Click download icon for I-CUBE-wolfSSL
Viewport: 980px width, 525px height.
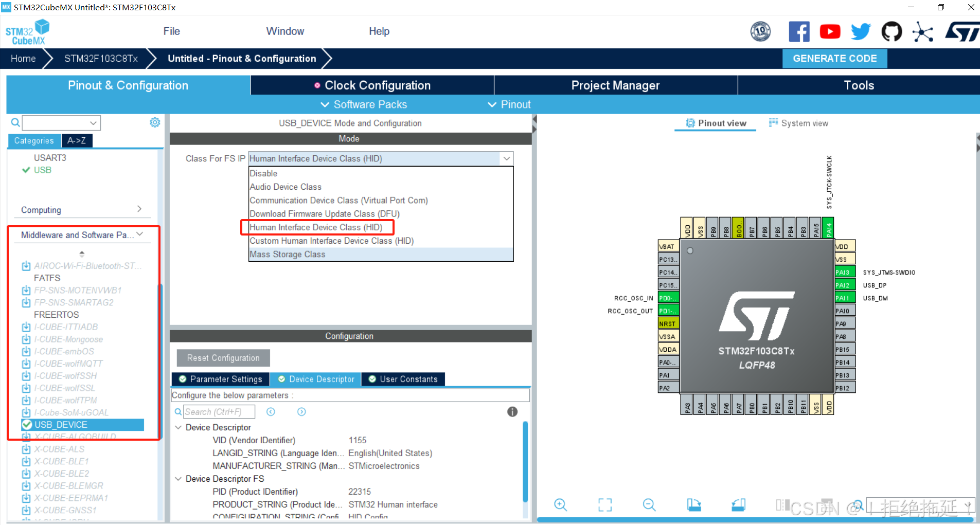pos(26,388)
